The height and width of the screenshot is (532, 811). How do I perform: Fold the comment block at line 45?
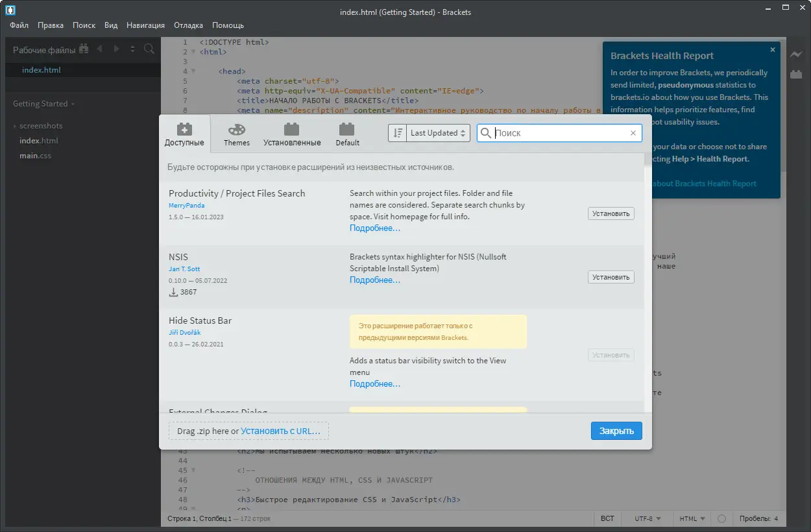(193, 470)
